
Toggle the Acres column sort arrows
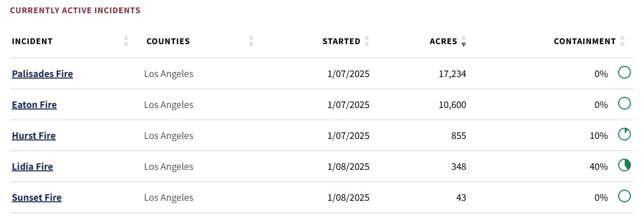(464, 41)
